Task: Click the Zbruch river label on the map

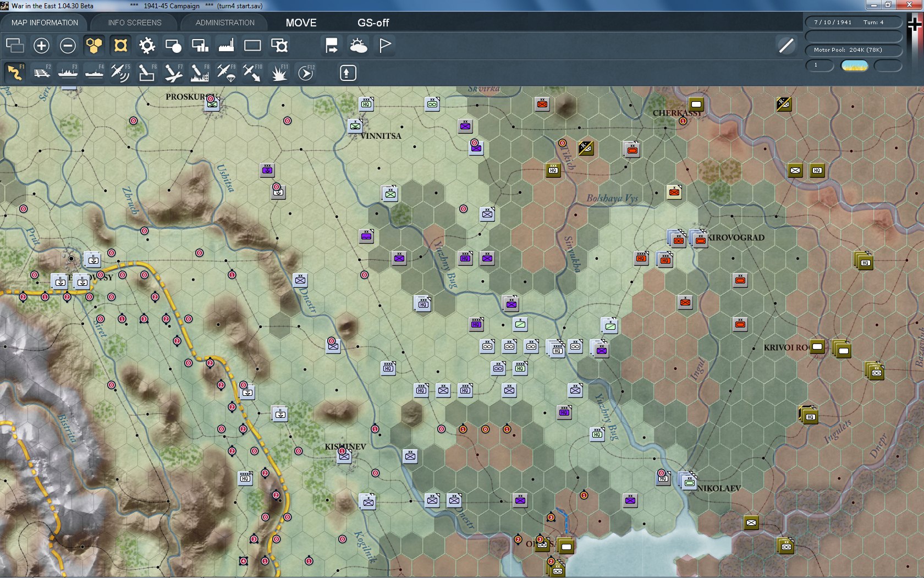Action: [x=131, y=200]
